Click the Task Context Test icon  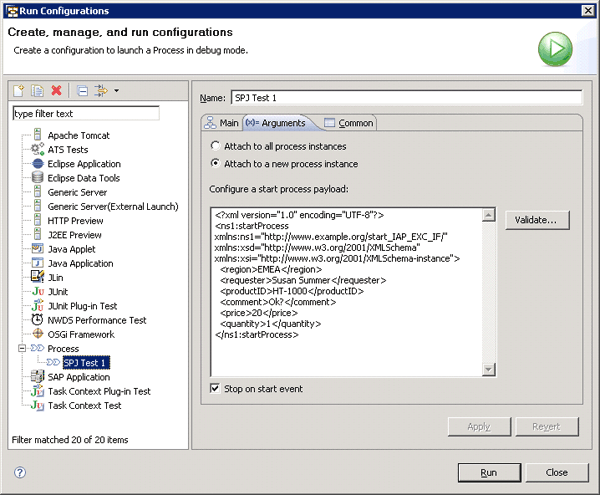(x=38, y=405)
